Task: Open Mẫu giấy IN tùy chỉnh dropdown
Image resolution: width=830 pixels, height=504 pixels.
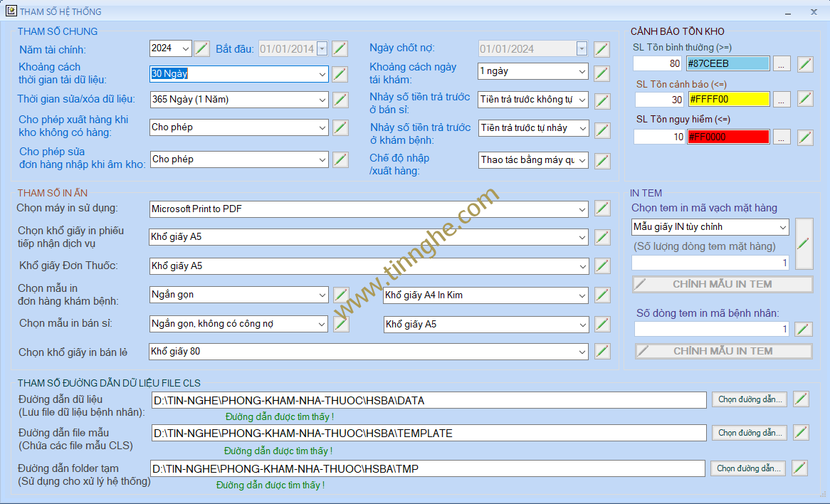Action: coord(782,227)
